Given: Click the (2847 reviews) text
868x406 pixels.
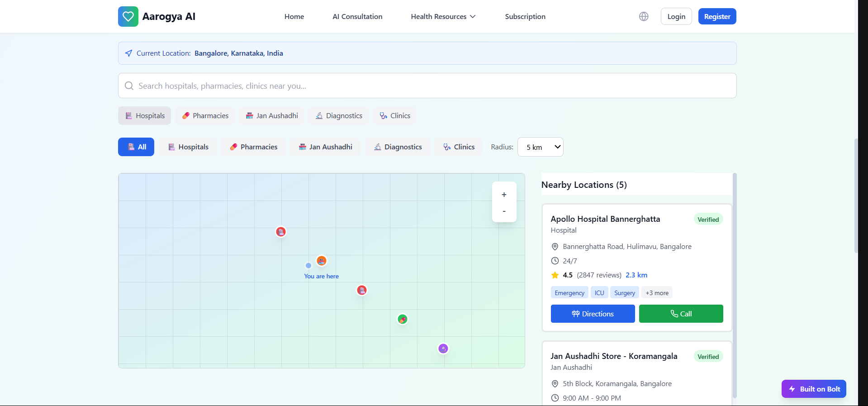Looking at the screenshot, I should point(599,275).
